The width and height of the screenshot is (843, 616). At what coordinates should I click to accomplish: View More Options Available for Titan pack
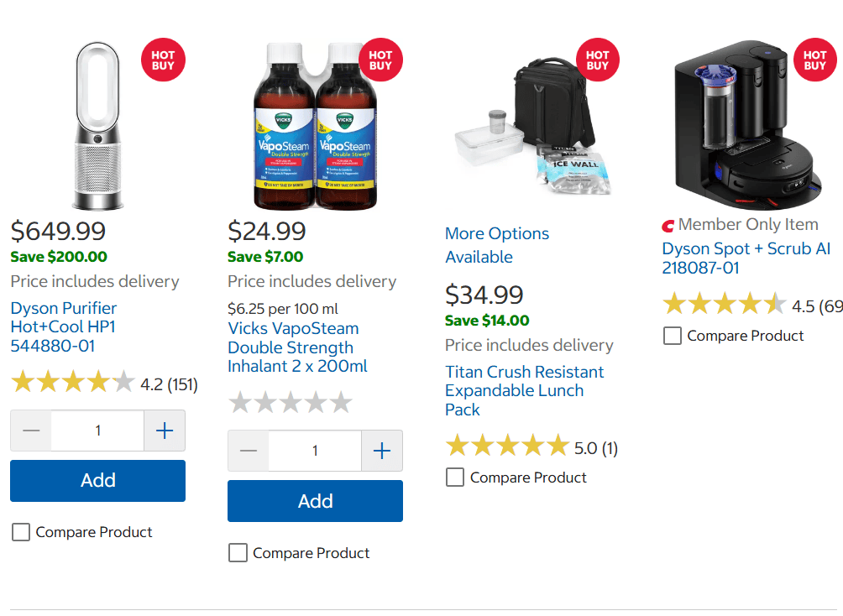(496, 245)
